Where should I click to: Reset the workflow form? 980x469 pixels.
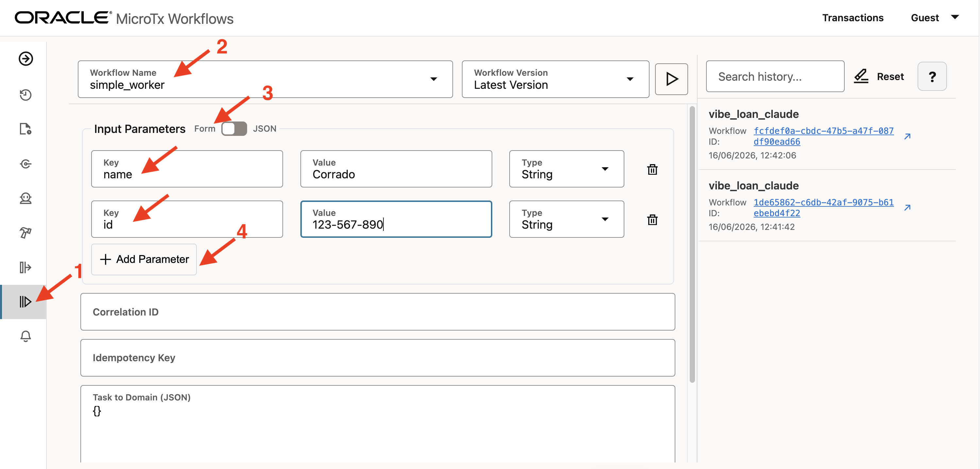pyautogui.click(x=879, y=76)
